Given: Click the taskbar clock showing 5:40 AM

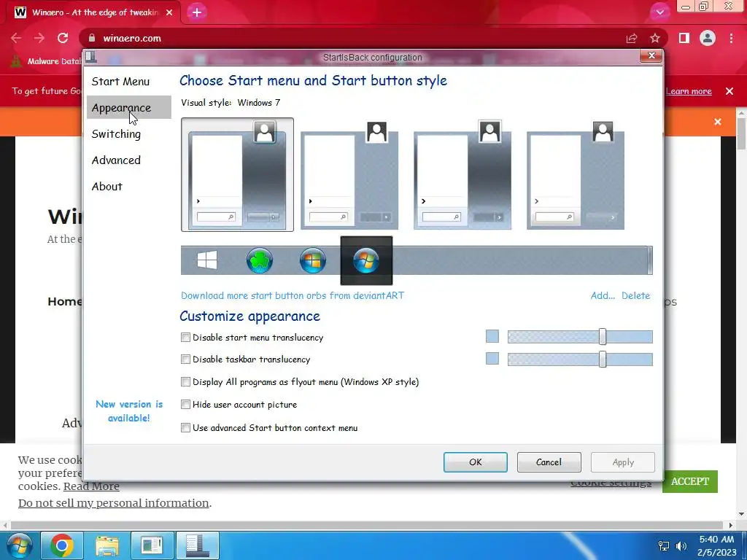Looking at the screenshot, I should tap(716, 545).
